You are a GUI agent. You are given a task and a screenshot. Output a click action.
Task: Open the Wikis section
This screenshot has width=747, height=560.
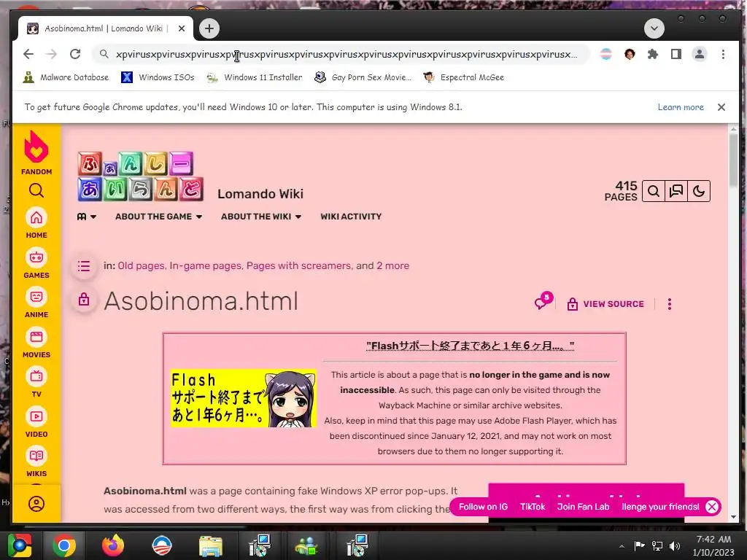[x=36, y=462]
